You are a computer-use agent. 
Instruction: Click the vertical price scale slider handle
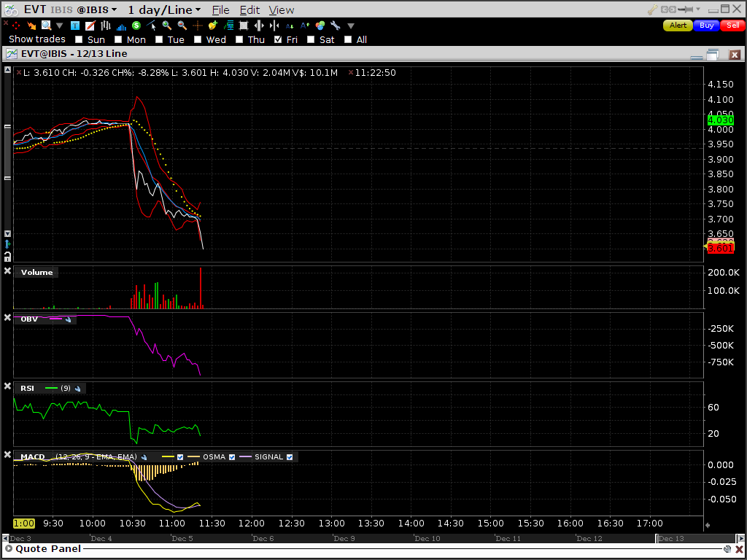pos(7,152)
